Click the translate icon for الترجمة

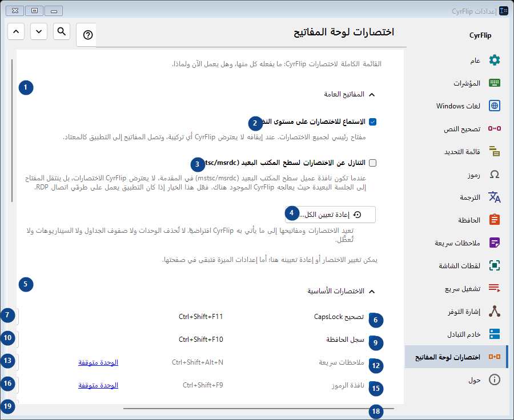pyautogui.click(x=495, y=197)
